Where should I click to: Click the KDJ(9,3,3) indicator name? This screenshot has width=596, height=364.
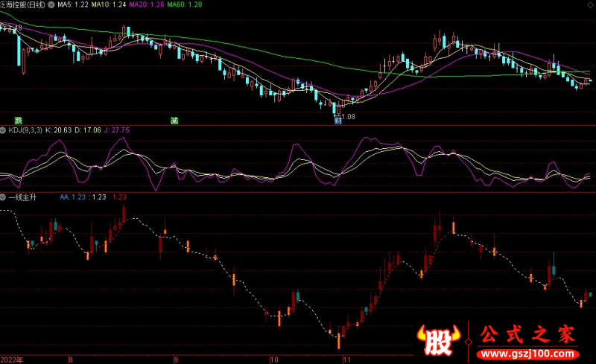click(x=25, y=130)
